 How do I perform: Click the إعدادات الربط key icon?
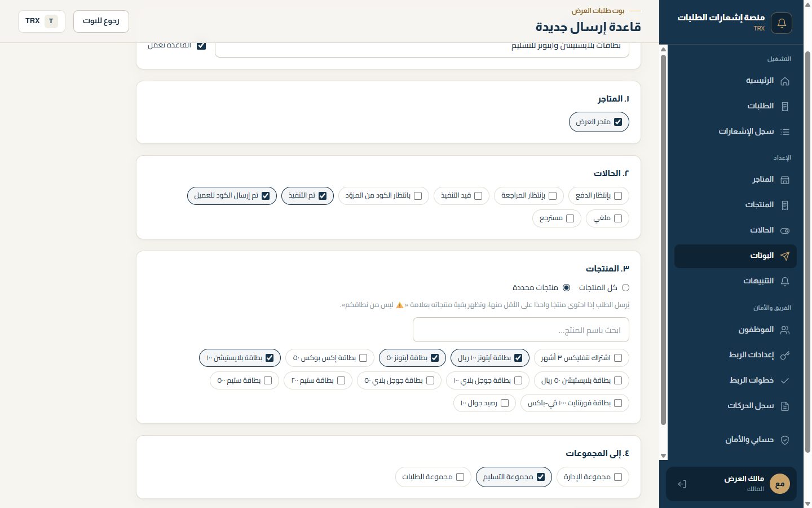[784, 355]
